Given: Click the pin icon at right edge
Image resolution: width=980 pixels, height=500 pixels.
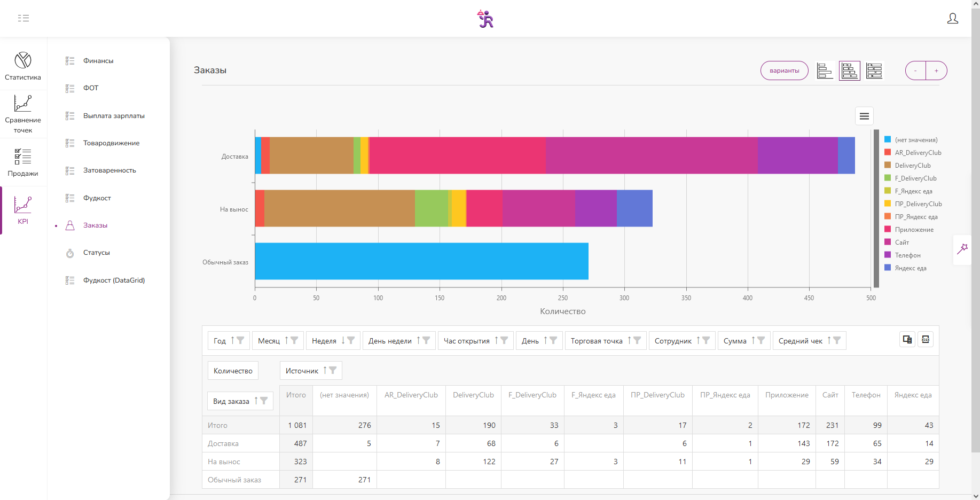Looking at the screenshot, I should point(962,249).
